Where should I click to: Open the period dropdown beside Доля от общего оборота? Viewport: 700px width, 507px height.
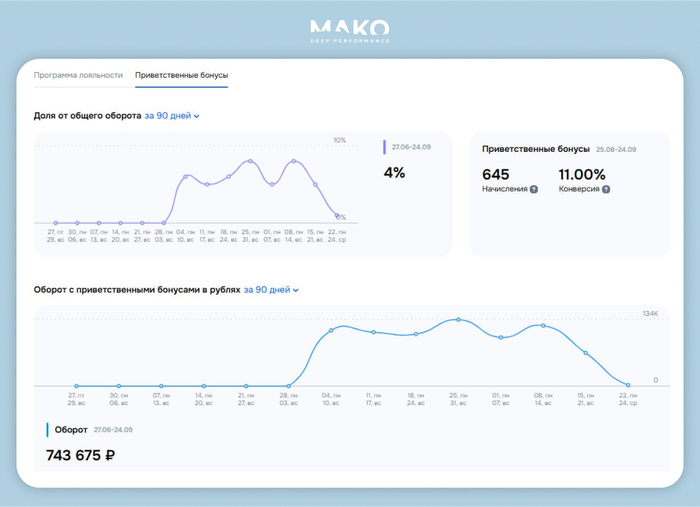[x=171, y=116]
